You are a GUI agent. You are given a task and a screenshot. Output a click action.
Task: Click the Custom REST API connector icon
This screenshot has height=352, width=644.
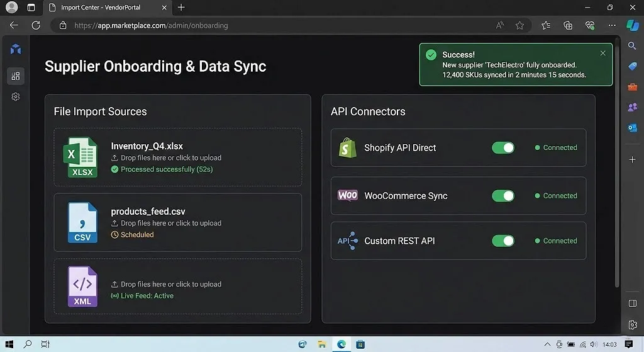click(347, 241)
